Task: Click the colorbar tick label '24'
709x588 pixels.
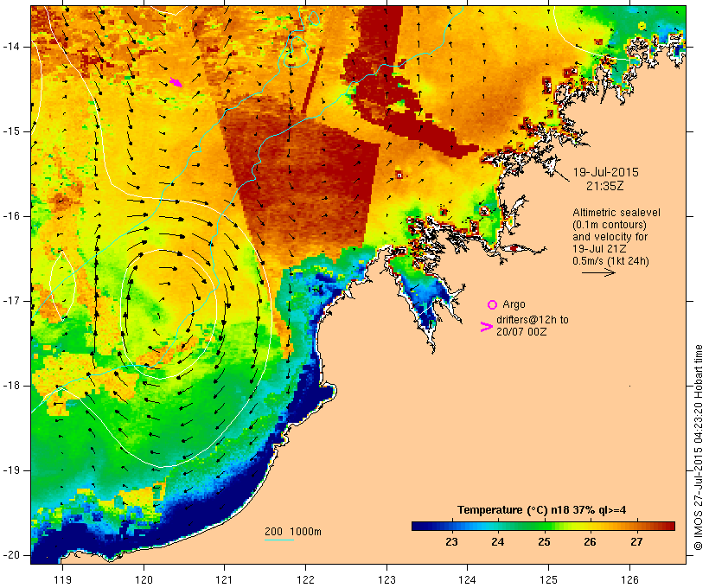Action: pyautogui.click(x=497, y=542)
